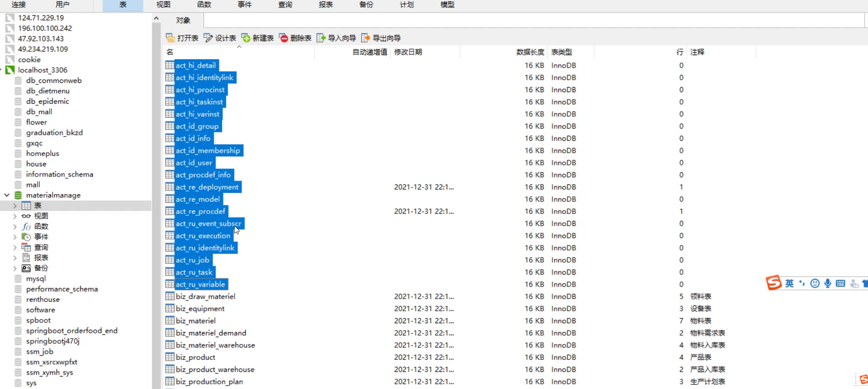Expand the 查询 tree node arrow
The width and height of the screenshot is (868, 389).
15,247
